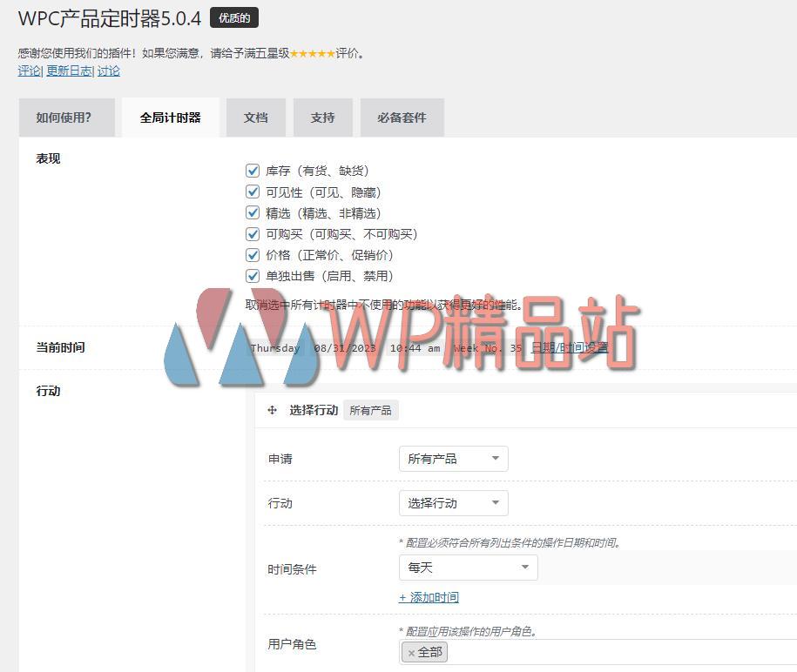Open the 选择行动 action dropdown
Image resolution: width=797 pixels, height=672 pixels.
(453, 502)
